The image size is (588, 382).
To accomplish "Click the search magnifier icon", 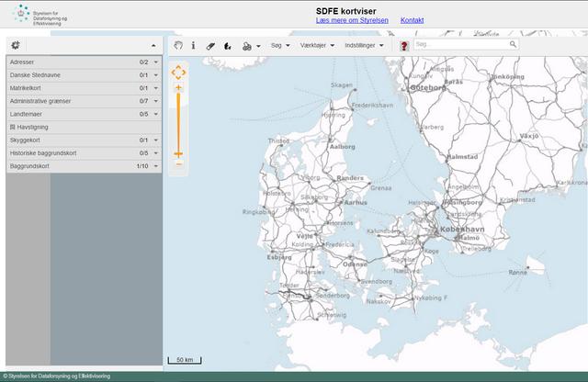I will tap(513, 44).
